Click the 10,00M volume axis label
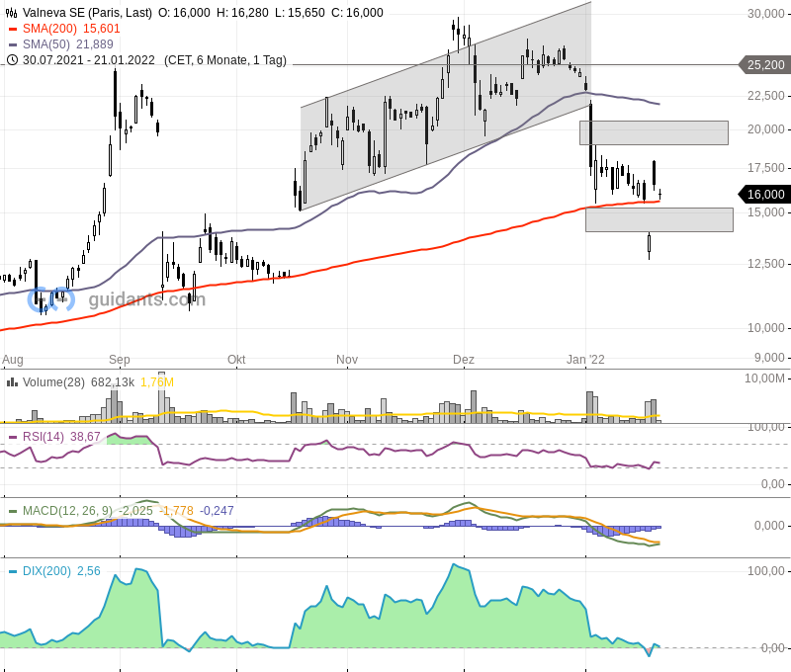 coord(764,378)
